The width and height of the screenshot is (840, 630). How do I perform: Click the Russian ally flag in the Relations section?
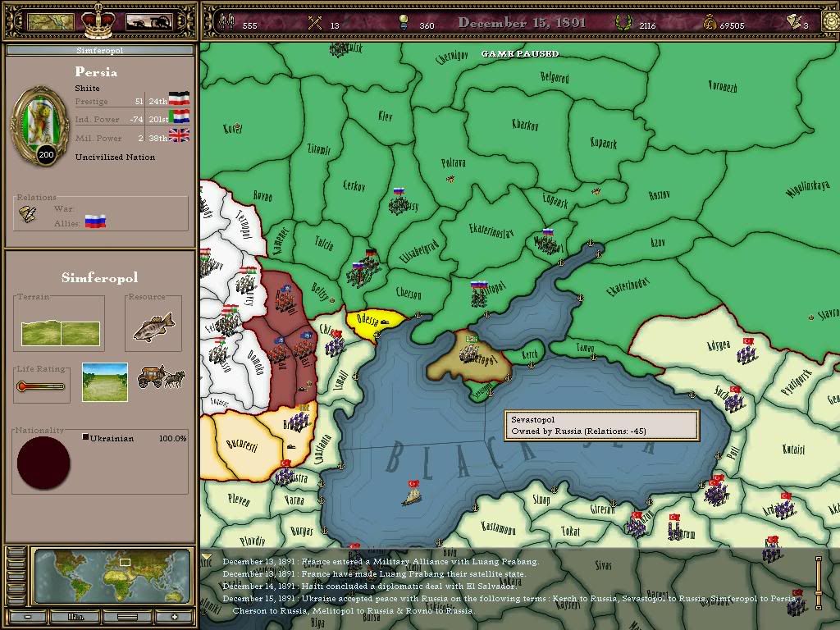point(96,220)
